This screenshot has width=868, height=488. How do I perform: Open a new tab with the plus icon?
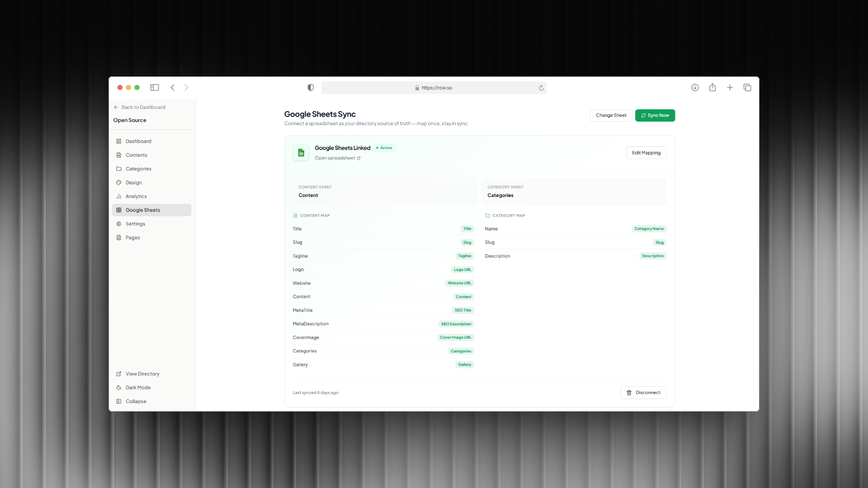730,88
